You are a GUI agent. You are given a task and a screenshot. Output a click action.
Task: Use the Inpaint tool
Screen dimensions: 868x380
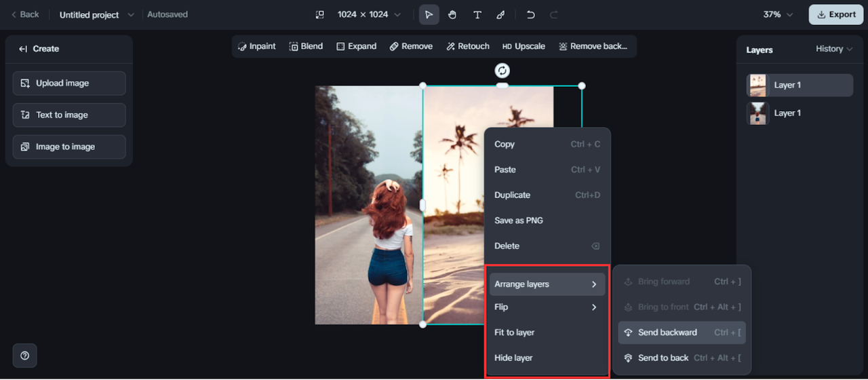coord(256,46)
